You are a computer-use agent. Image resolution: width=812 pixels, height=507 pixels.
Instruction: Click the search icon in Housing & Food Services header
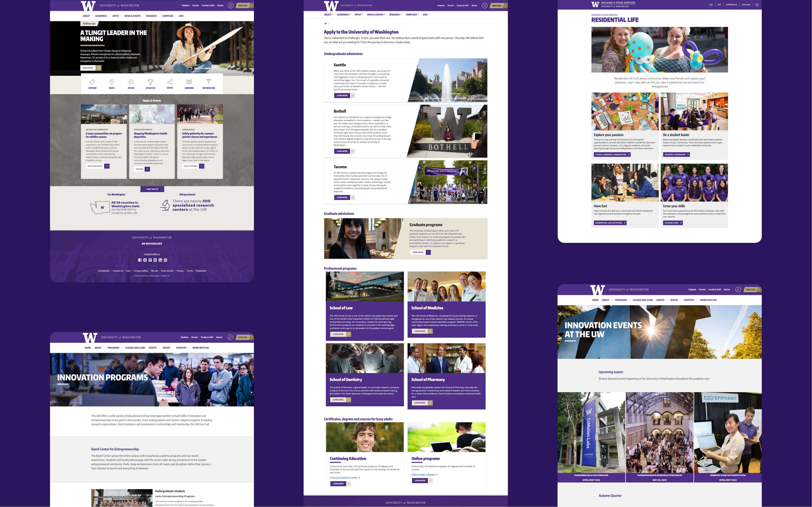click(x=757, y=5)
